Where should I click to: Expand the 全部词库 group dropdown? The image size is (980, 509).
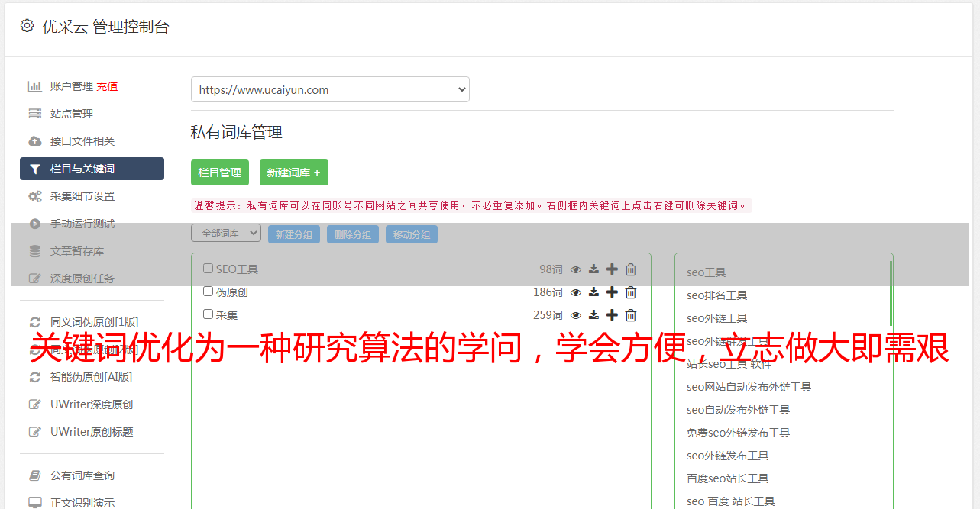(226, 233)
